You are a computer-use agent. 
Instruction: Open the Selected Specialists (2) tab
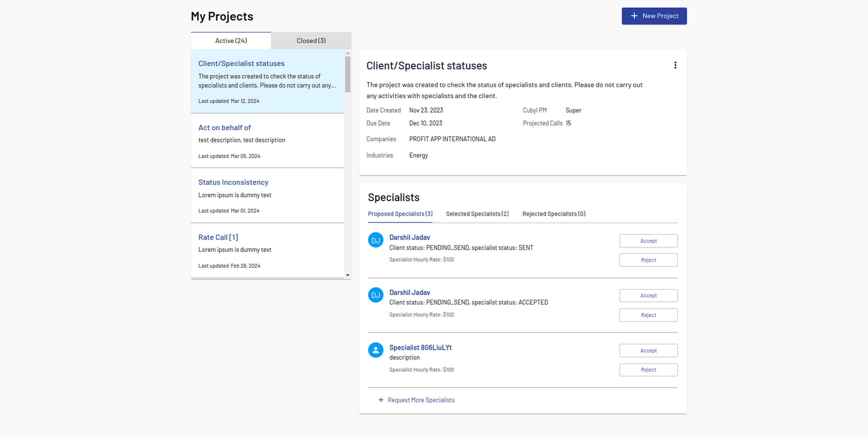tap(477, 214)
